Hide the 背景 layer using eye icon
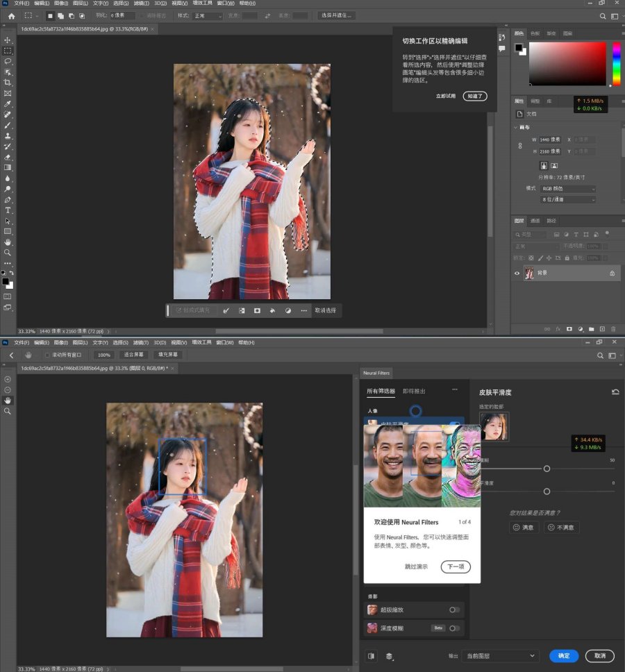 point(517,274)
